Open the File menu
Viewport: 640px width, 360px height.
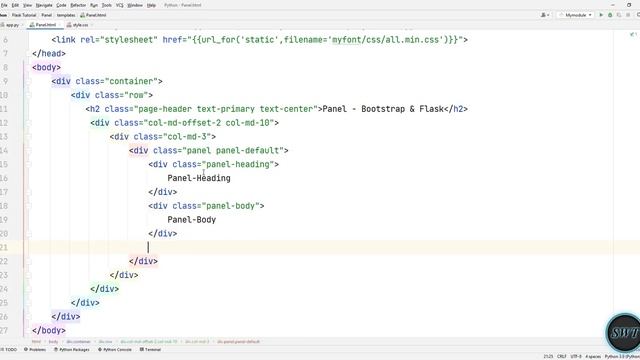pos(4,5)
